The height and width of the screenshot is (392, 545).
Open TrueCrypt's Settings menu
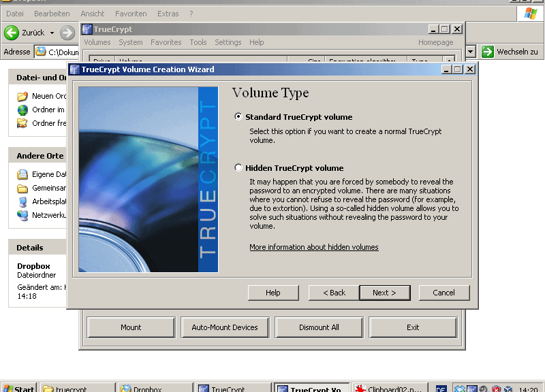point(228,42)
